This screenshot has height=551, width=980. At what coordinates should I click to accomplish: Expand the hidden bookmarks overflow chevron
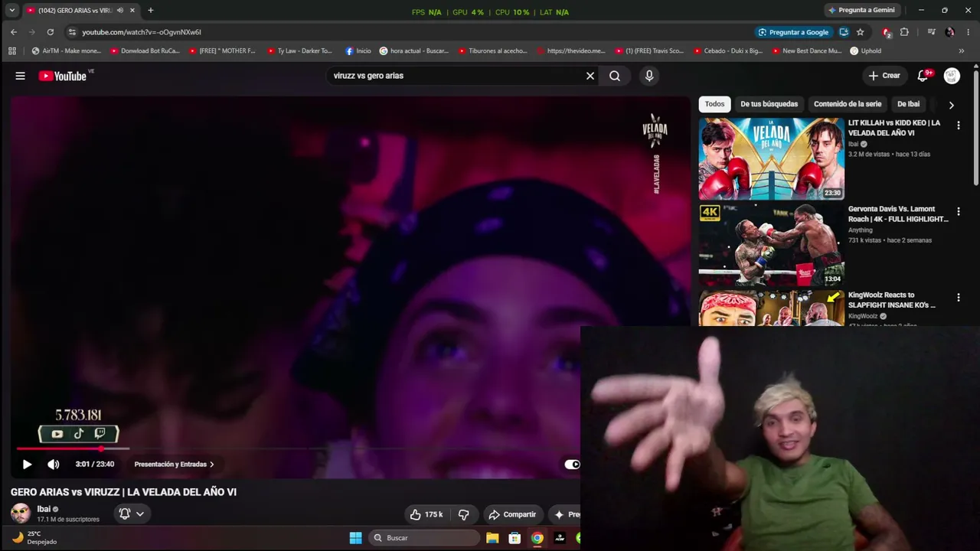(x=962, y=51)
